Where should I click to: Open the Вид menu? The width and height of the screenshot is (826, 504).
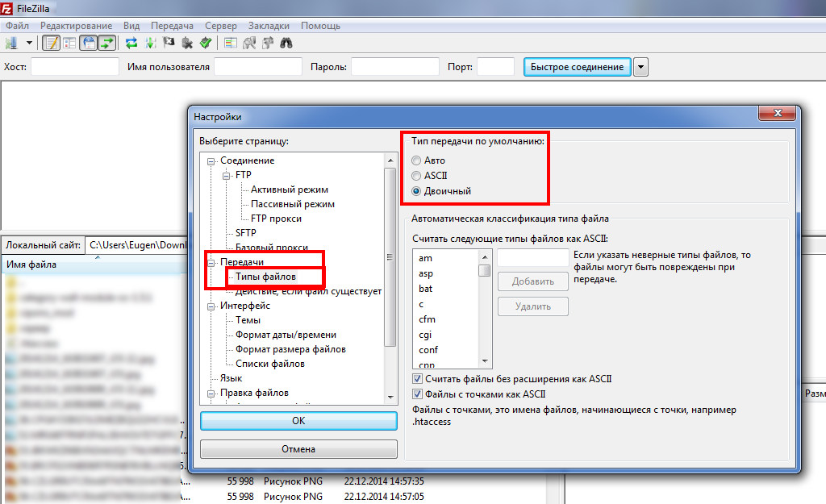(x=131, y=26)
